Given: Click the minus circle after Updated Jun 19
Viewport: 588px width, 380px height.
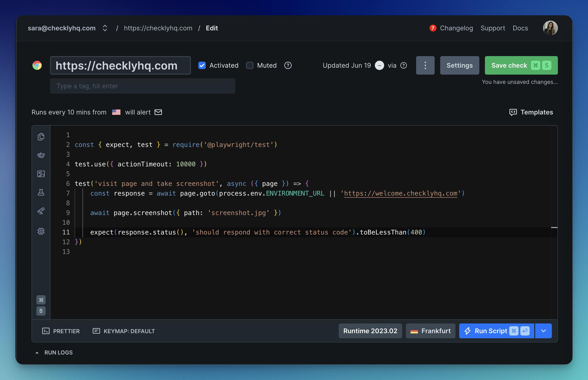Looking at the screenshot, I should point(379,65).
